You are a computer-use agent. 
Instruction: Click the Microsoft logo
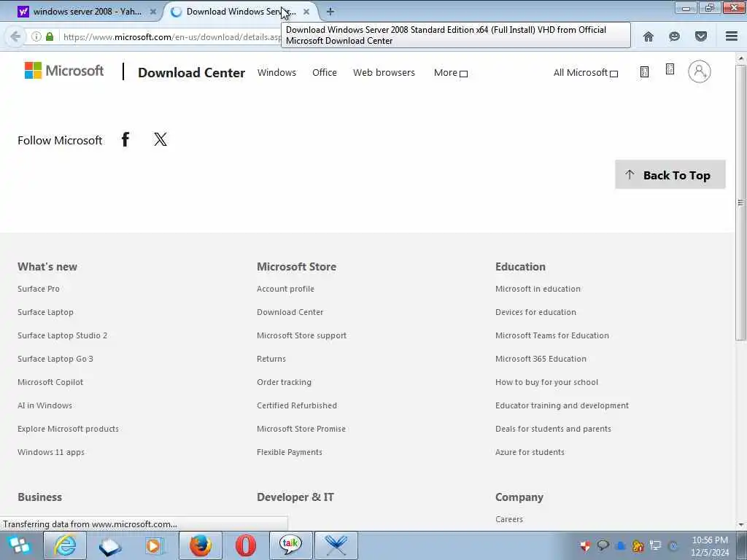point(64,71)
